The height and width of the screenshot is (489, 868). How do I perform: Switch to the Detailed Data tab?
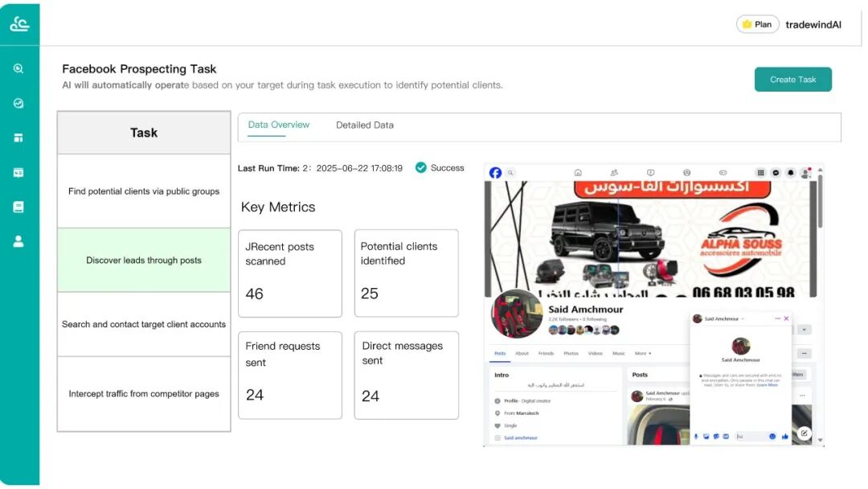(364, 125)
